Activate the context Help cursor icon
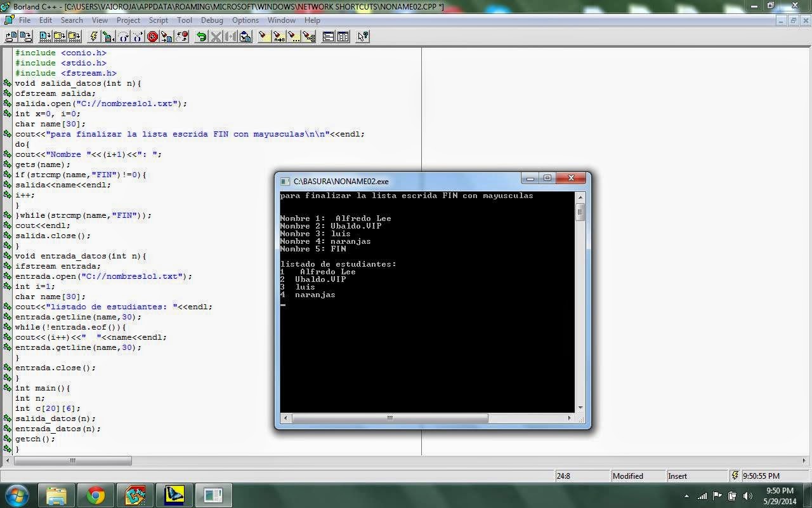The height and width of the screenshot is (508, 812). [362, 36]
